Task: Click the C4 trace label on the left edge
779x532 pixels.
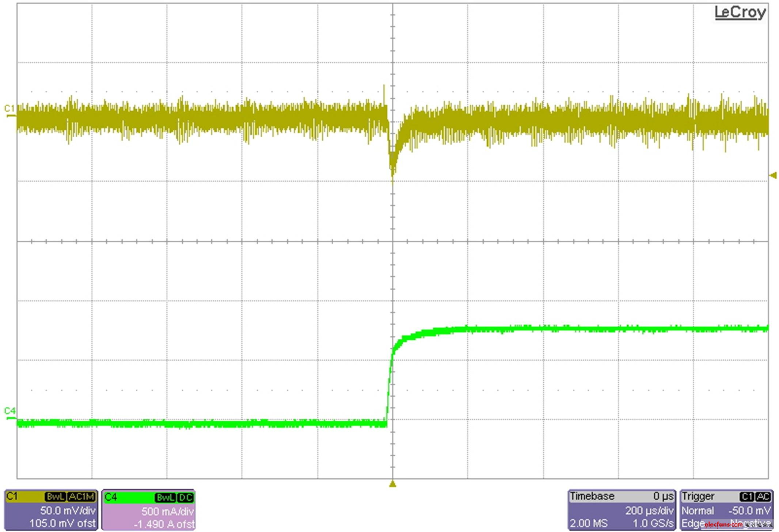Action: (x=10, y=410)
